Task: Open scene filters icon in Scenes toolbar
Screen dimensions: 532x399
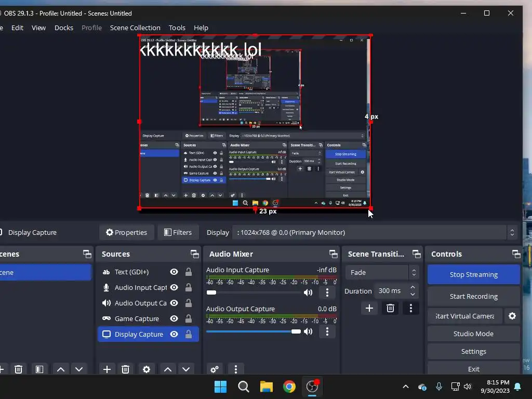Action: click(39, 369)
